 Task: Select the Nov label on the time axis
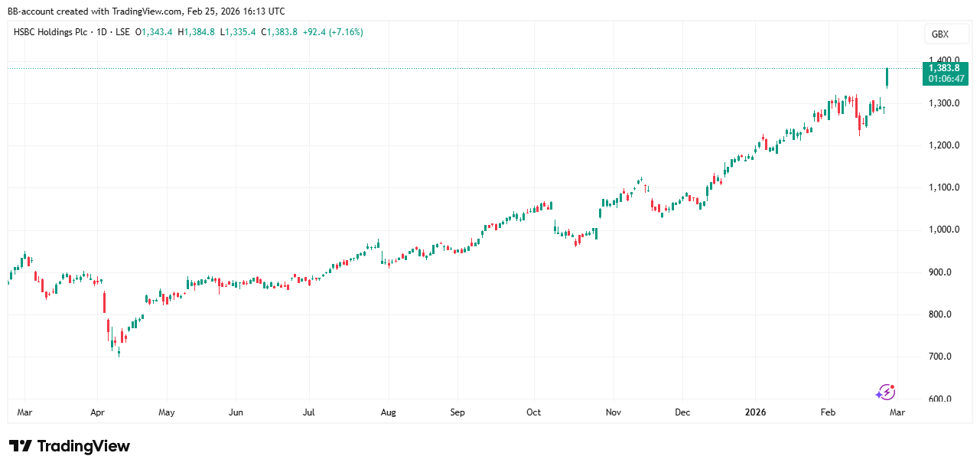[x=613, y=412]
